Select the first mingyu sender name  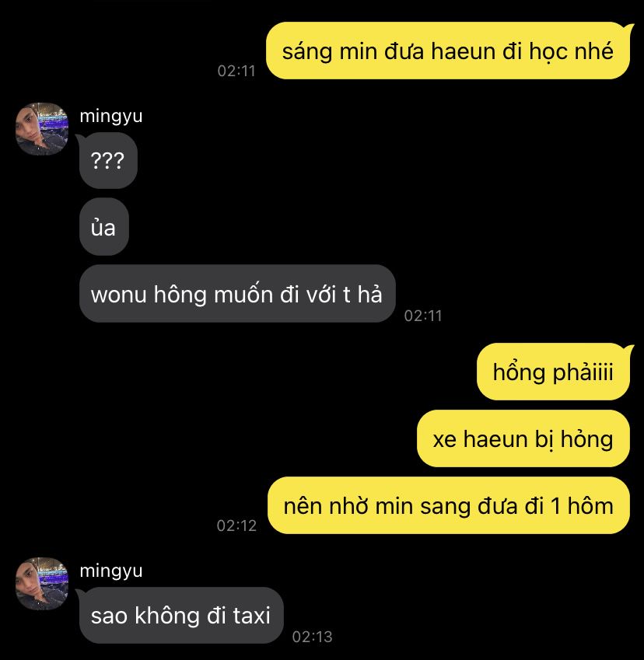pyautogui.click(x=111, y=116)
